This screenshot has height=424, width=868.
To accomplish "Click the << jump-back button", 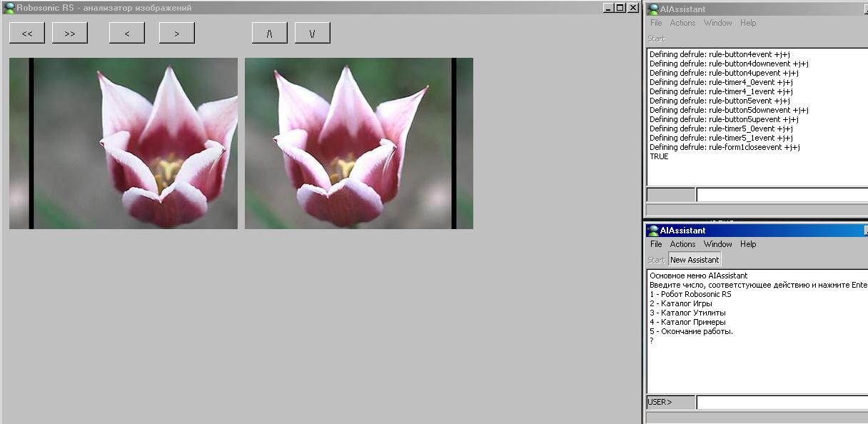I will (x=27, y=33).
